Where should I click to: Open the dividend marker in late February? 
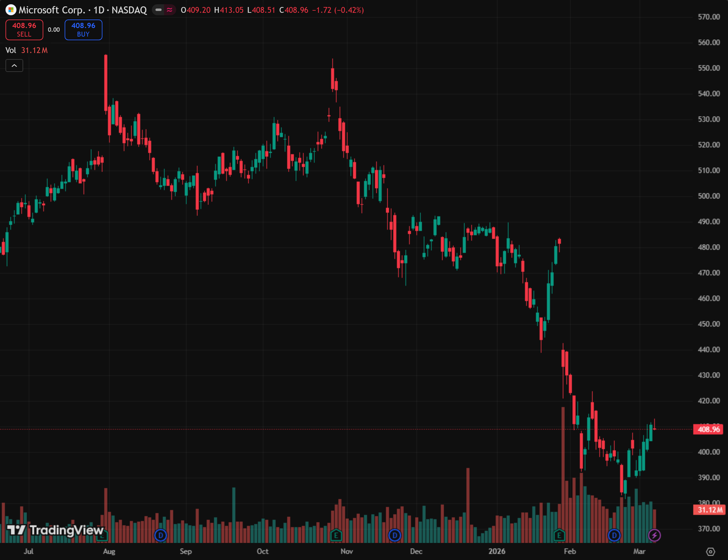[614, 535]
